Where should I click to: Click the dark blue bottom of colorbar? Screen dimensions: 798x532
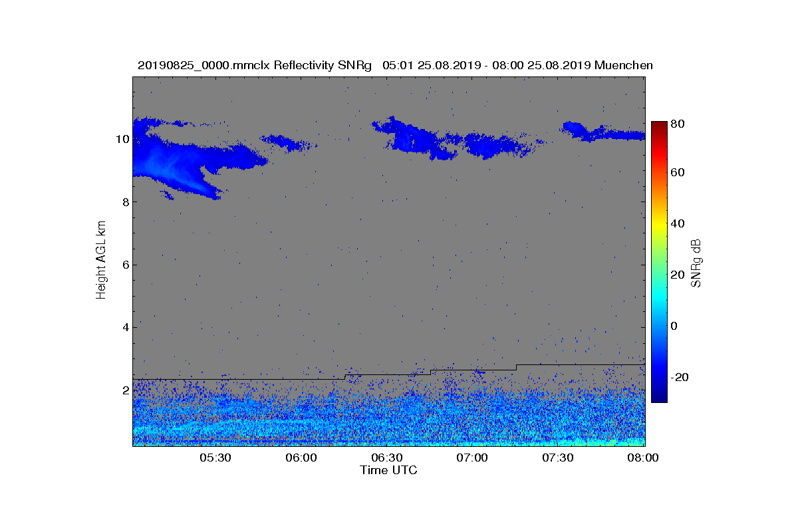pyautogui.click(x=659, y=397)
